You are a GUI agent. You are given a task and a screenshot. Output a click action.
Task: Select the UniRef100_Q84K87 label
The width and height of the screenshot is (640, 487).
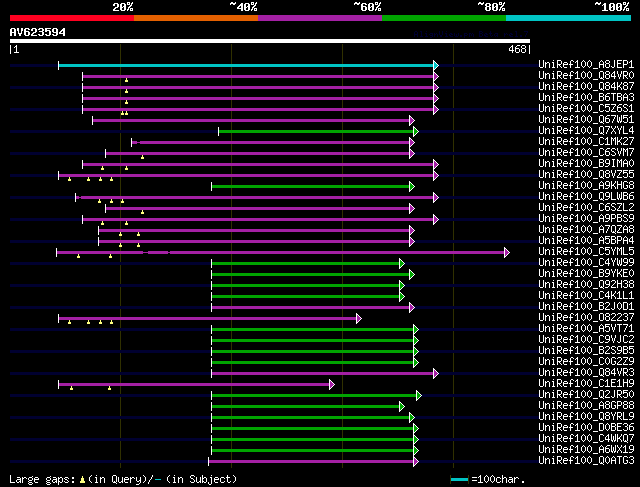pyautogui.click(x=586, y=87)
